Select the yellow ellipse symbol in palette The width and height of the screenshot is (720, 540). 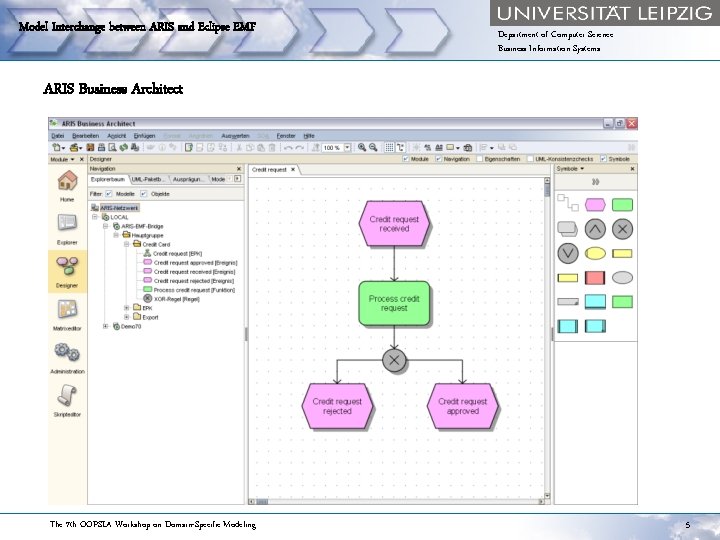595,253
